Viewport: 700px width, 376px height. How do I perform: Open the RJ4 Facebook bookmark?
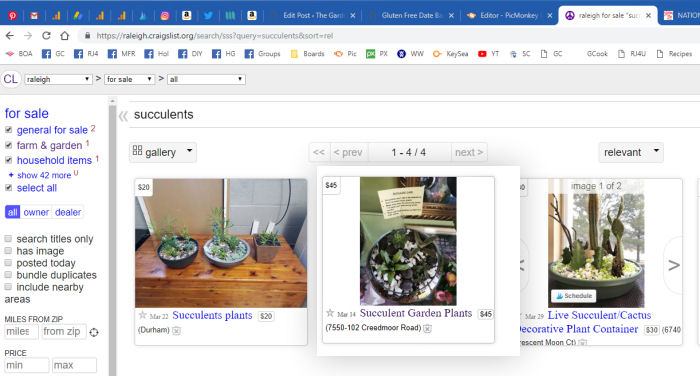click(x=86, y=54)
